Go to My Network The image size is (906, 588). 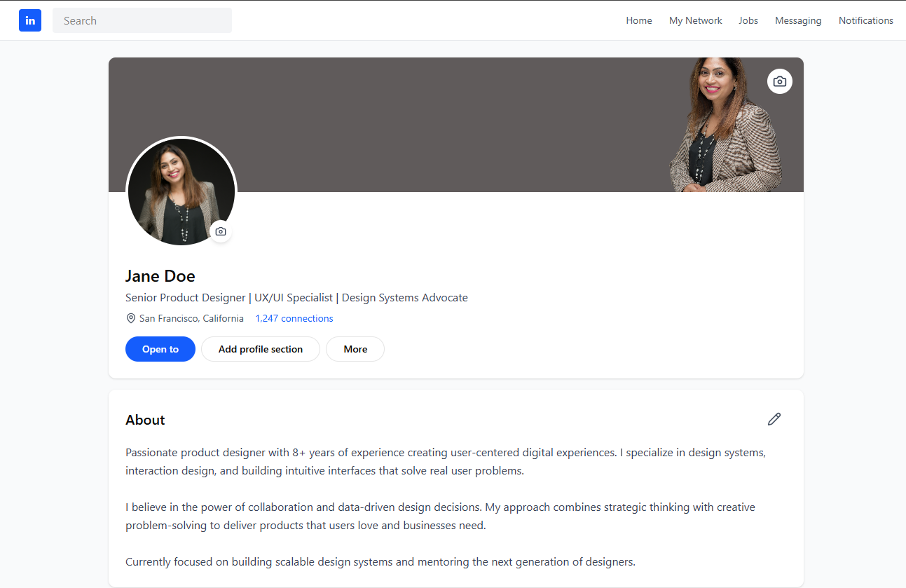(x=695, y=20)
